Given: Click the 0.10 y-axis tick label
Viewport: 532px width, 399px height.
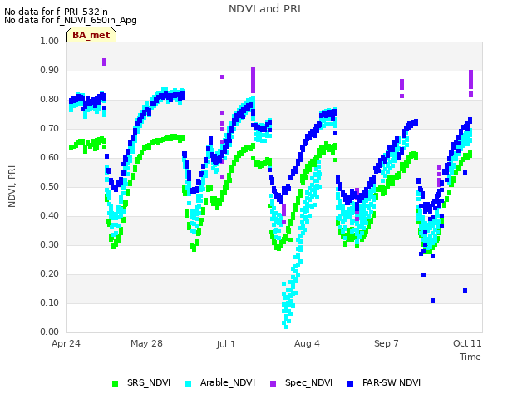Looking at the screenshot, I should pyautogui.click(x=50, y=303).
